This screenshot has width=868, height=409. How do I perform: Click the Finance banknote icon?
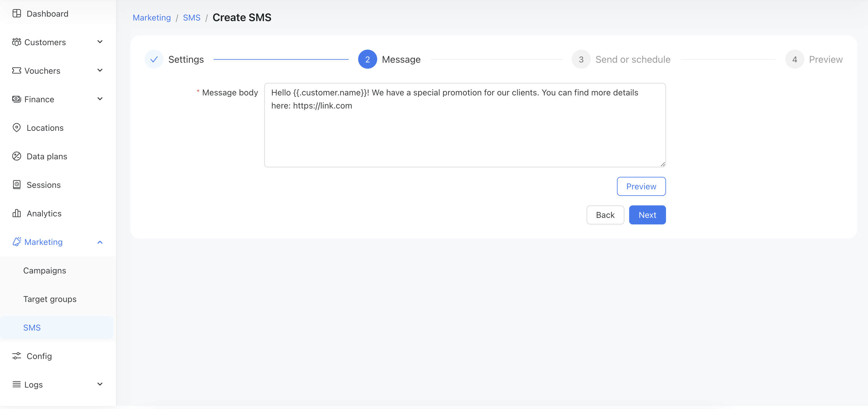17,99
